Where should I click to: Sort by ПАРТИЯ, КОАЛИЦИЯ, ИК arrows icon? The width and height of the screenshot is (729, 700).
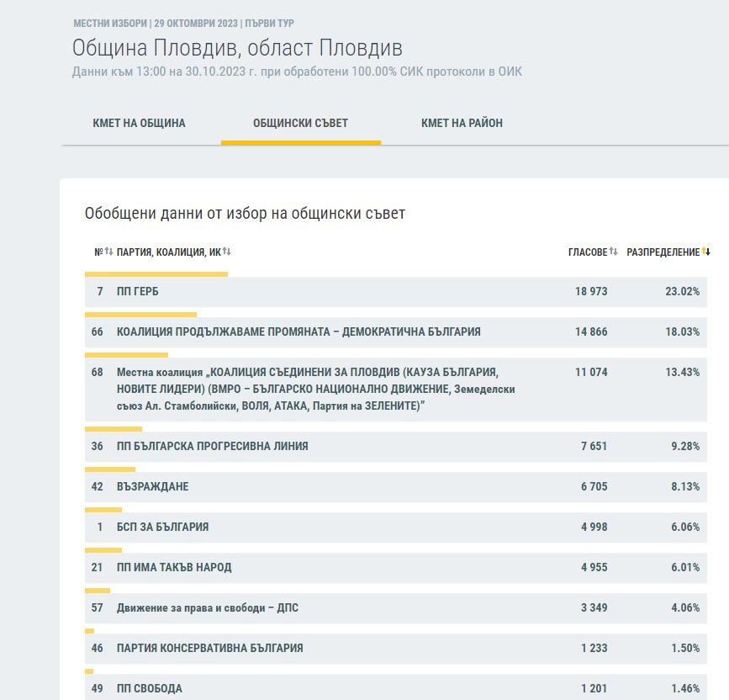tap(226, 252)
